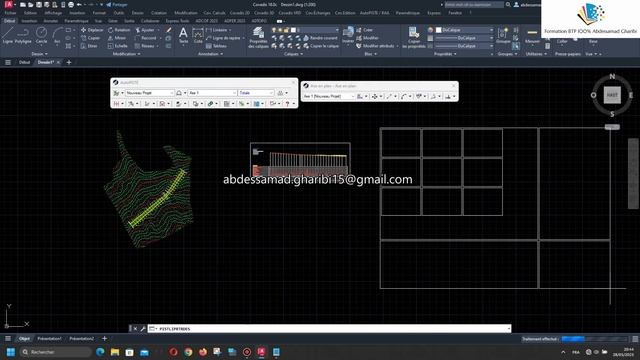
Task: Click the Grouper tool
Action: point(503,36)
